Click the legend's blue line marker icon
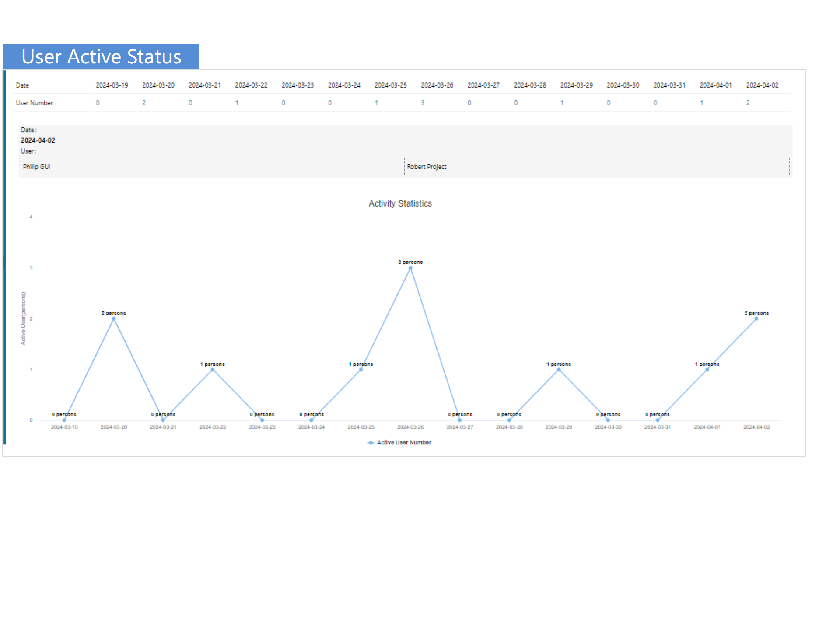Screen dimensions: 840x630 [371, 442]
